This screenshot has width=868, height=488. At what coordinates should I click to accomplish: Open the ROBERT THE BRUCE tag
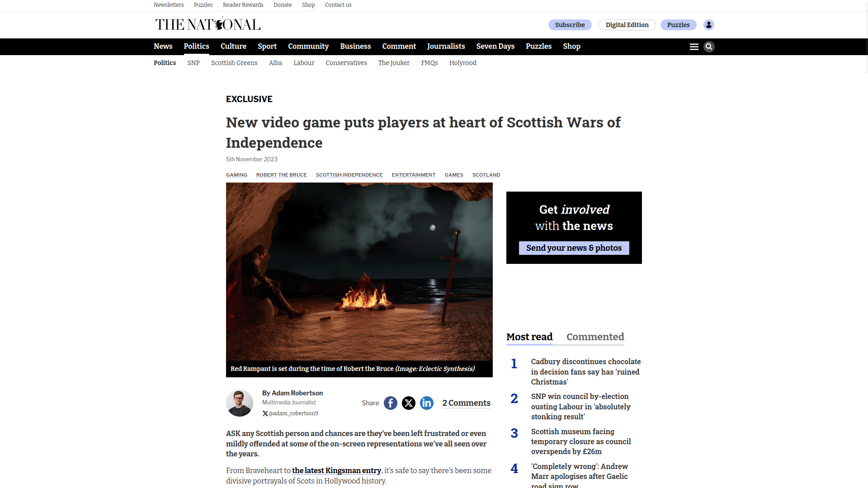pyautogui.click(x=281, y=175)
